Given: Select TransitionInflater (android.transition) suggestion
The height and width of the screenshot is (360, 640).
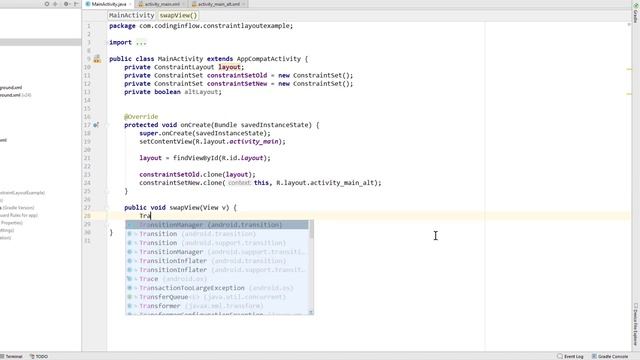Looking at the screenshot, I should [217, 261].
